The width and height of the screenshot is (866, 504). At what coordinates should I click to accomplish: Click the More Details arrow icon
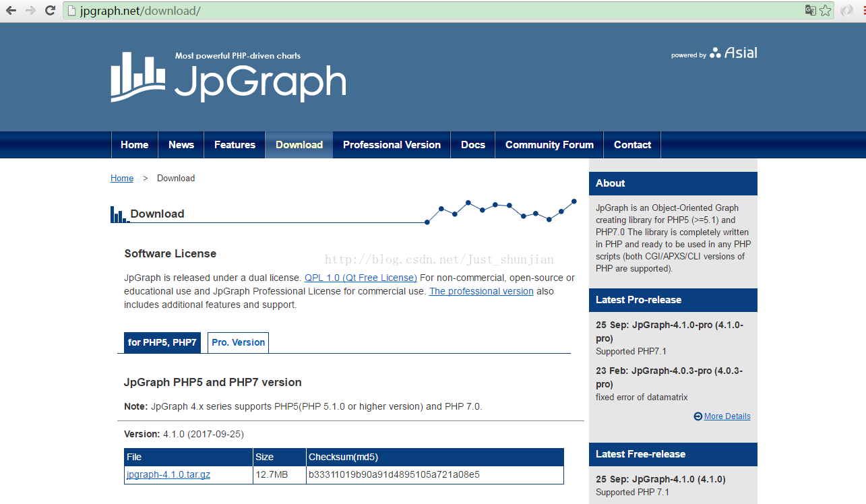click(x=698, y=416)
